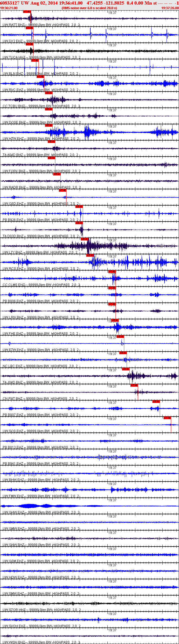Click the red pick flag on UW.BLN trace
The image size is (179, 644).
click(35, 60)
